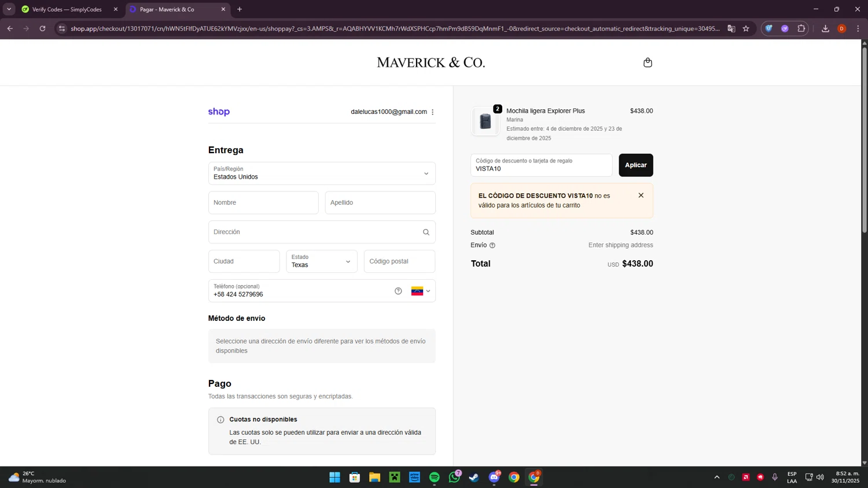Open the Google Translate icon in address bar

point(731,28)
